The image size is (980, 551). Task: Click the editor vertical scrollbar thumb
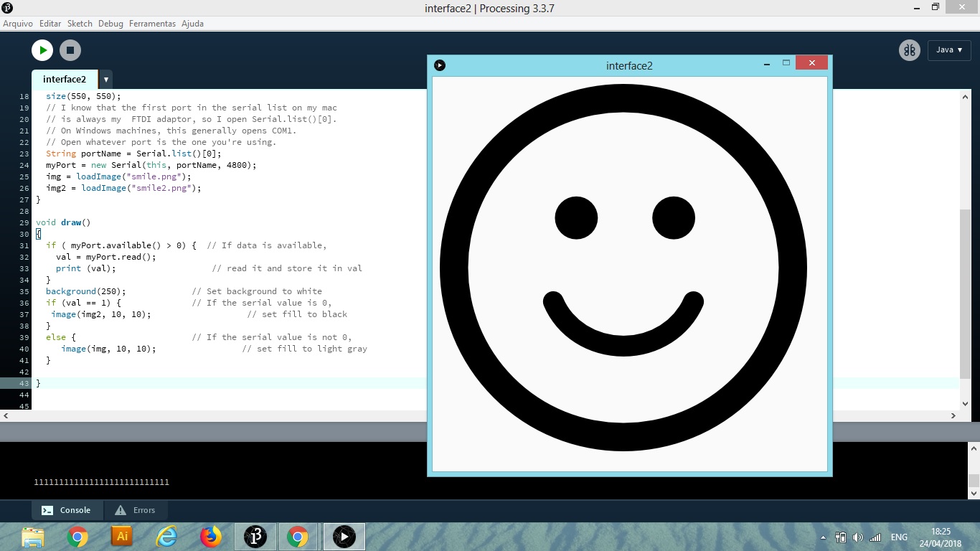pos(965,294)
